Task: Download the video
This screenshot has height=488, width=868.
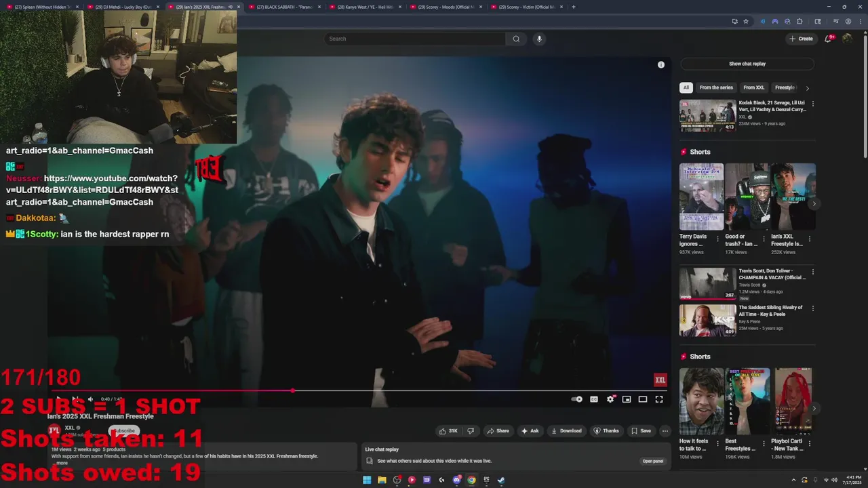Action: 566,430
